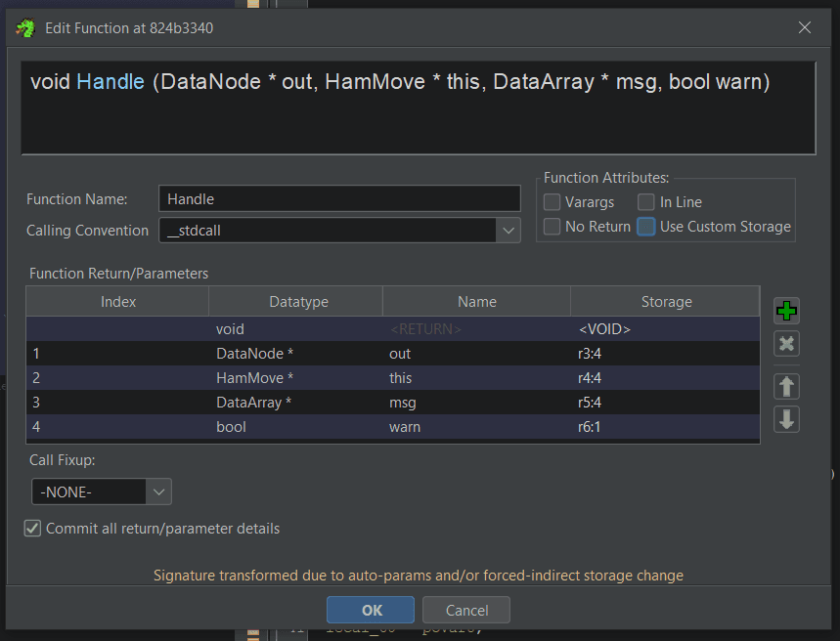840x641 pixels.
Task: Click the Function Attributes group label
Action: (606, 178)
